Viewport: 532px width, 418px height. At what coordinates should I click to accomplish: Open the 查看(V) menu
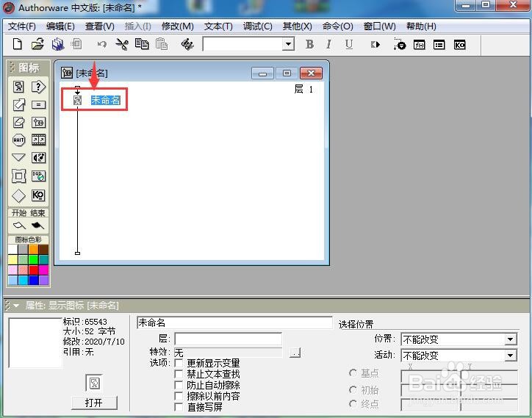(100, 26)
